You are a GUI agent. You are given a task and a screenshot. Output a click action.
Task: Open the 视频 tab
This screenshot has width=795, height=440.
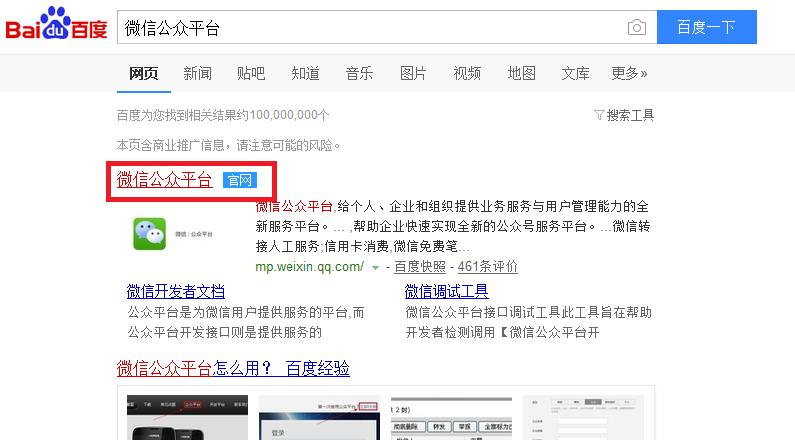[467, 74]
